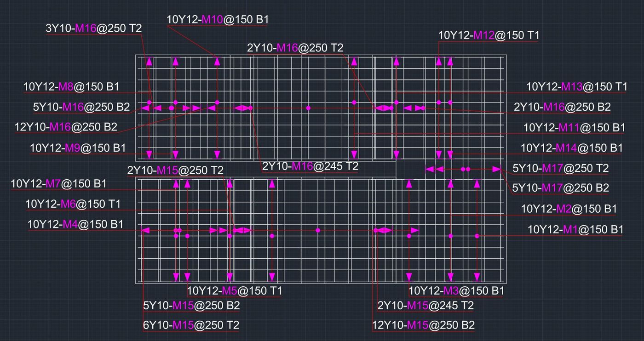The image size is (644, 341).
Task: Select the 10Y12-M9@150 B1 label
Action: [78, 148]
